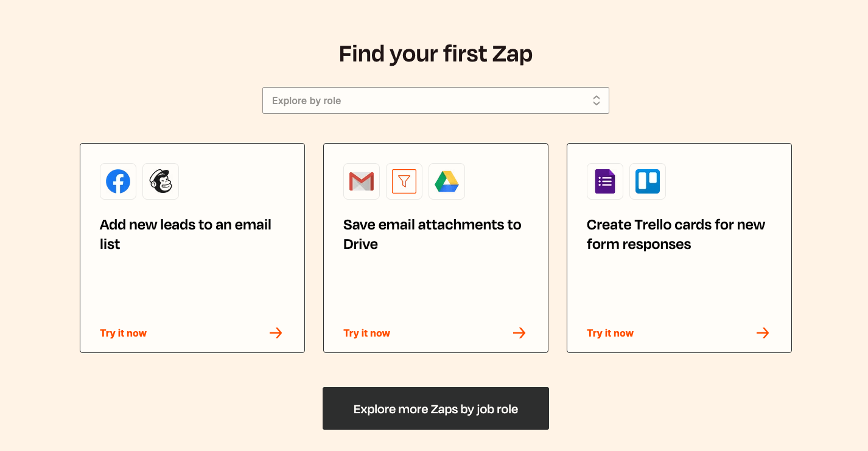Click the arrow on the Trello Zap card

tap(762, 332)
